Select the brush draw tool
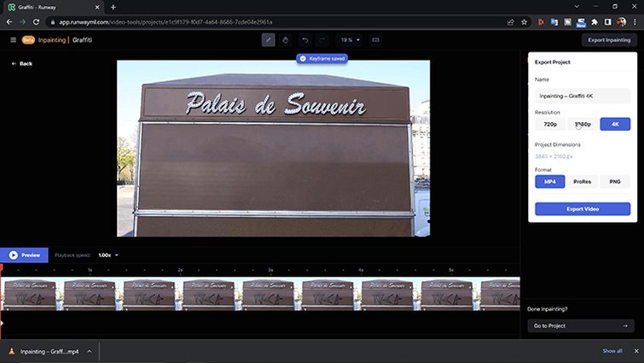The width and height of the screenshot is (644, 363). (x=268, y=39)
